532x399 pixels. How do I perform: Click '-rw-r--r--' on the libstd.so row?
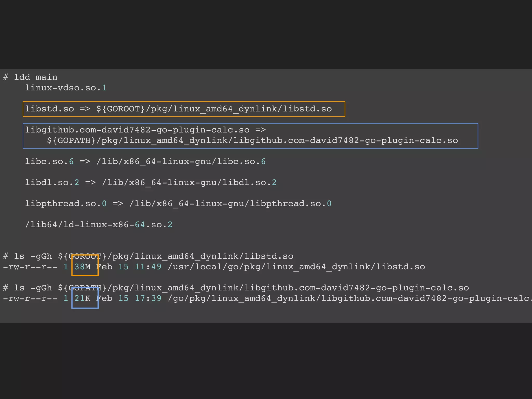pyautogui.click(x=30, y=267)
